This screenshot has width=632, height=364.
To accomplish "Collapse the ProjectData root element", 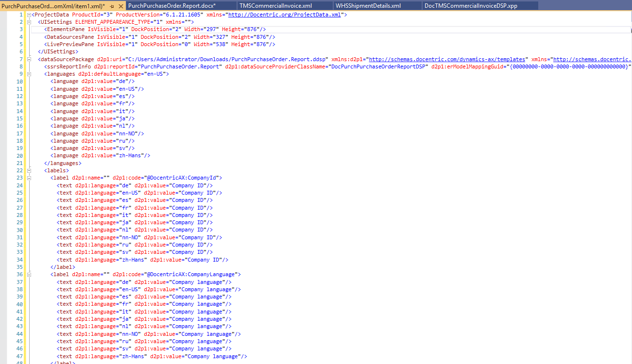I will point(29,15).
